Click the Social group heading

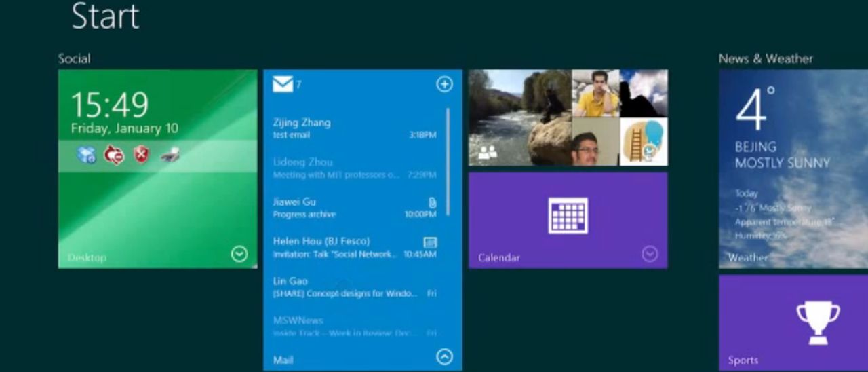(74, 59)
